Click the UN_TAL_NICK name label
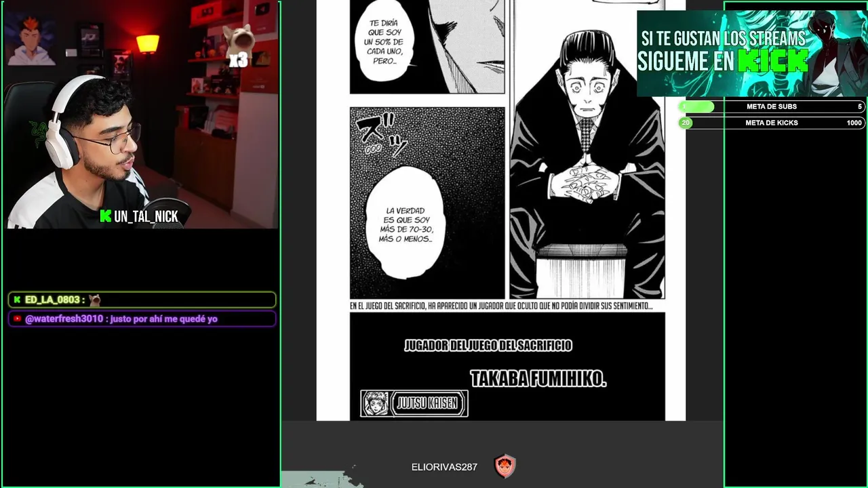 (x=146, y=216)
